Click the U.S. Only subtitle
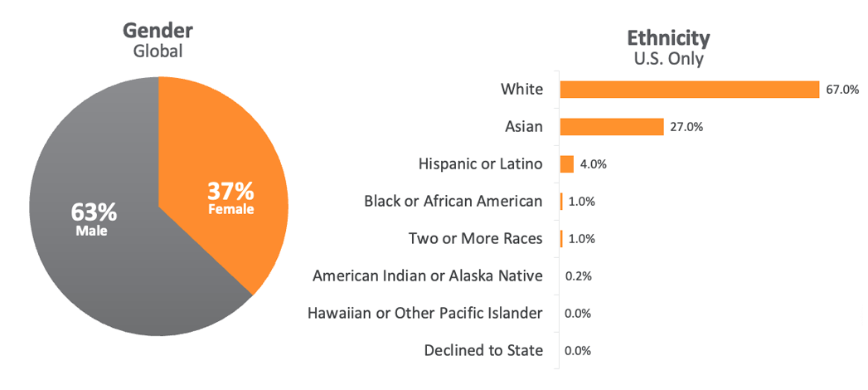868x390 pixels. coord(668,58)
